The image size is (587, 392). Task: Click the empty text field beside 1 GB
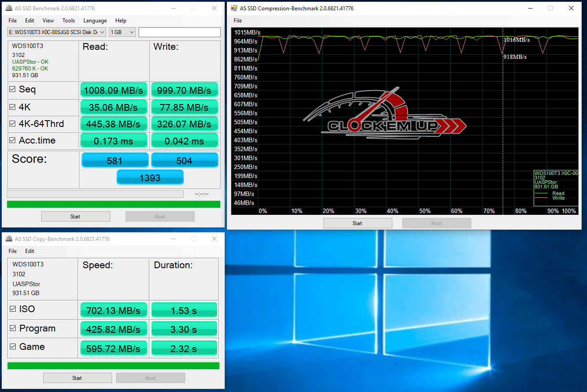pyautogui.click(x=179, y=32)
